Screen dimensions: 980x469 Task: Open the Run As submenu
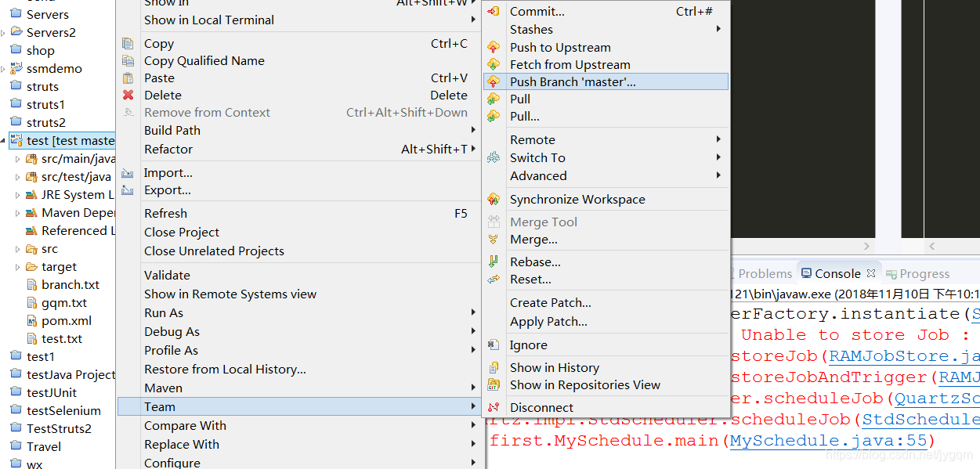pos(298,312)
